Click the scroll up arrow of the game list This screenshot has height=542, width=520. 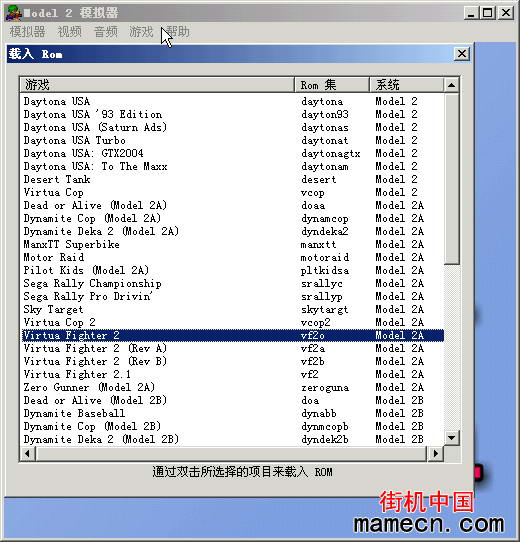coord(451,85)
